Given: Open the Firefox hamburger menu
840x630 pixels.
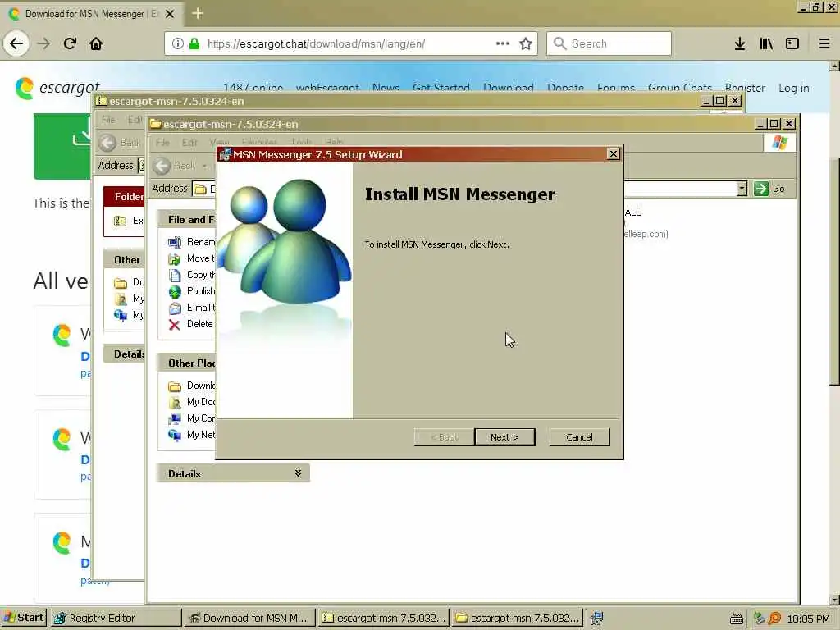Looking at the screenshot, I should [x=824, y=43].
